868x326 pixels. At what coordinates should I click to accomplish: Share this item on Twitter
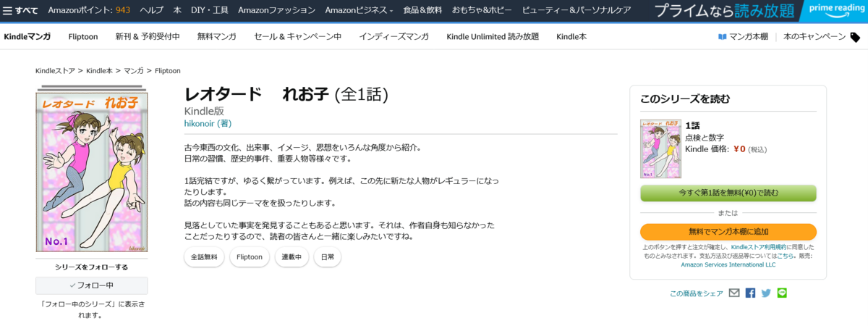coord(766,293)
